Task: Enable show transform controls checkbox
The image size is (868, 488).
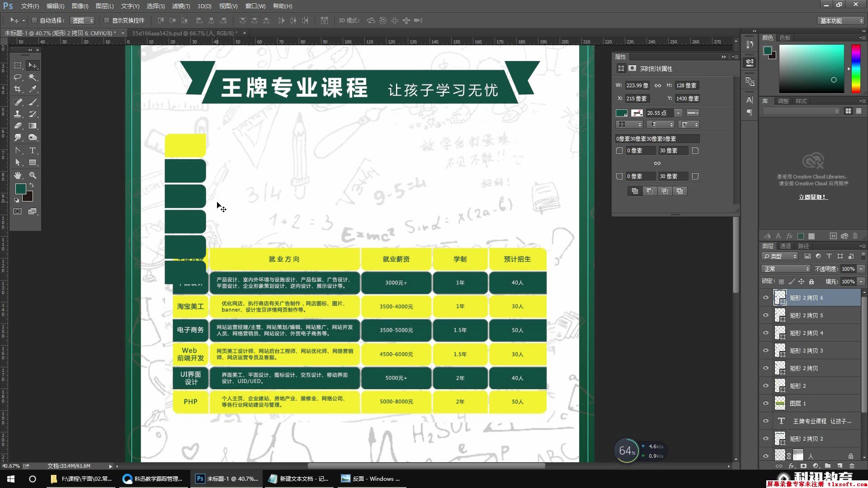Action: click(x=106, y=20)
